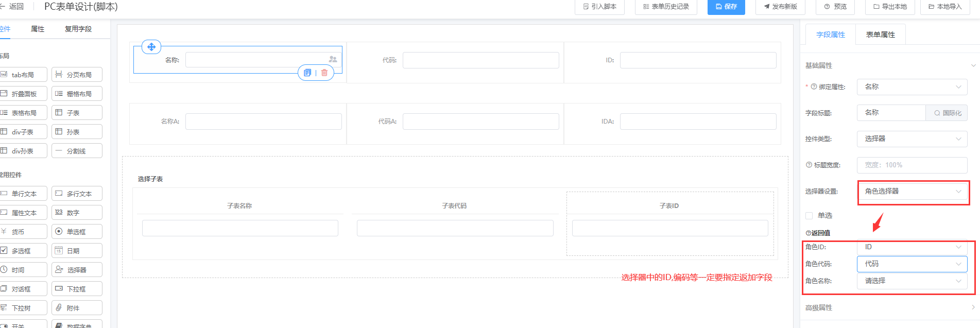Select the 时间 time control

tap(23, 270)
